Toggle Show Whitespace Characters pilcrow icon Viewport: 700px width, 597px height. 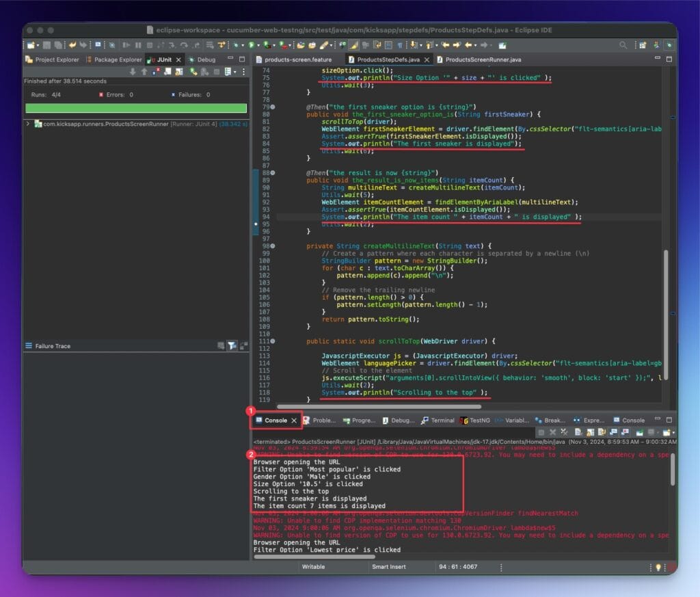tap(399, 45)
